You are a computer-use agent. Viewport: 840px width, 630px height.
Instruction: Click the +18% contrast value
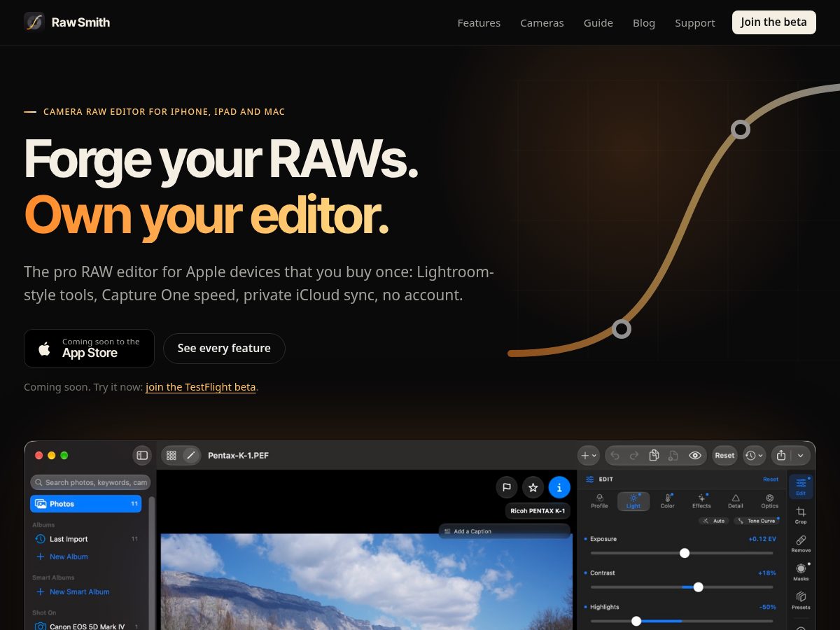[x=767, y=573]
